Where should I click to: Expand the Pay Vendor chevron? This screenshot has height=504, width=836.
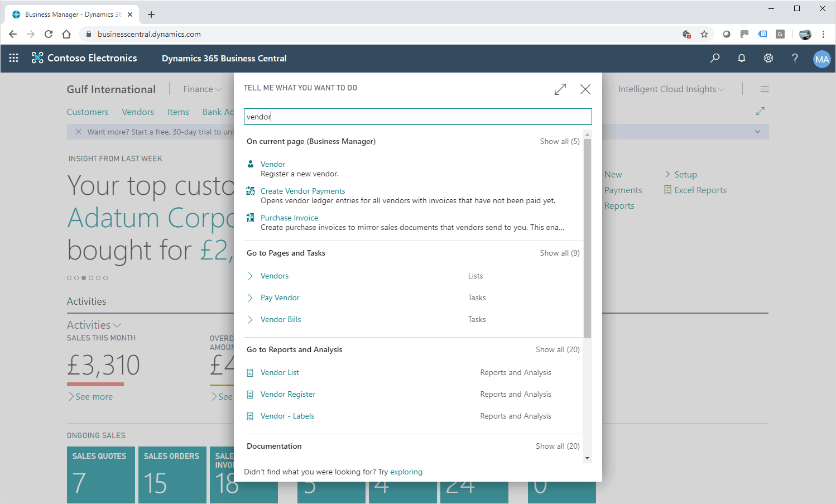pos(251,298)
